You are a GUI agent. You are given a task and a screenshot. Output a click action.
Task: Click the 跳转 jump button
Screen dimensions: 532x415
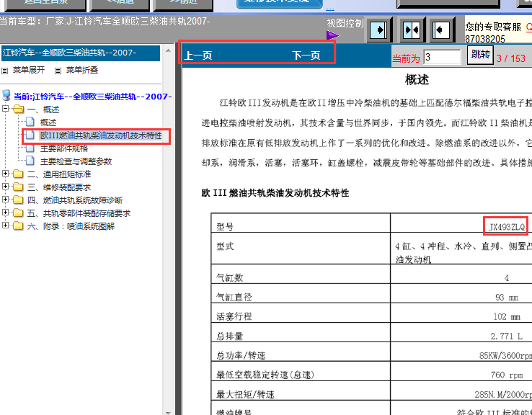point(480,54)
